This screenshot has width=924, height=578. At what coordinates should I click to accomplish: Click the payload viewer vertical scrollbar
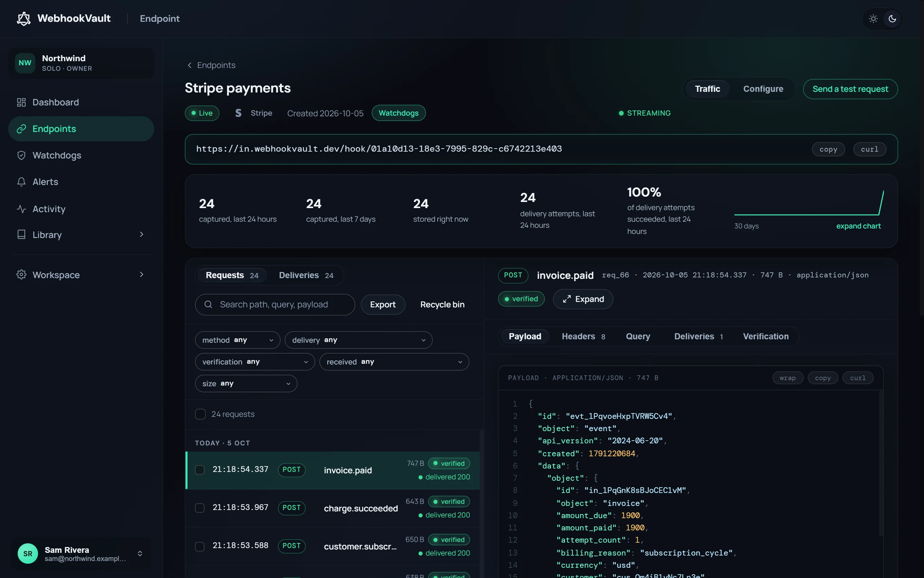[881, 463]
